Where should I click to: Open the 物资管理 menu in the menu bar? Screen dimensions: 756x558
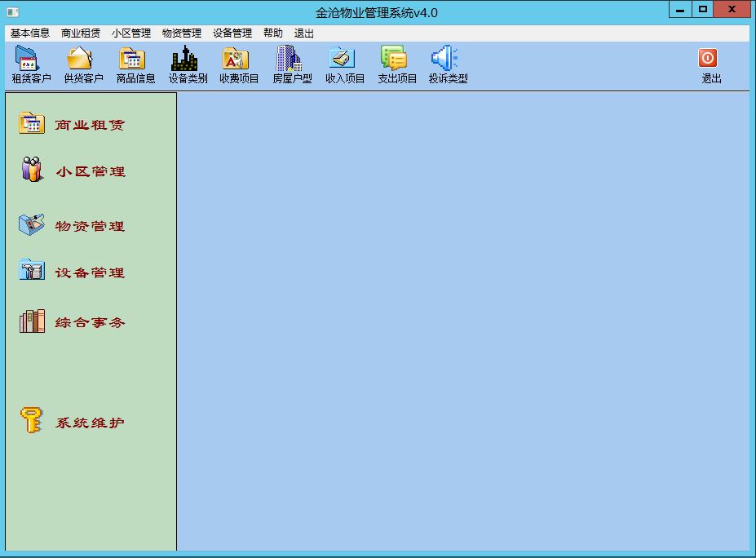point(182,33)
